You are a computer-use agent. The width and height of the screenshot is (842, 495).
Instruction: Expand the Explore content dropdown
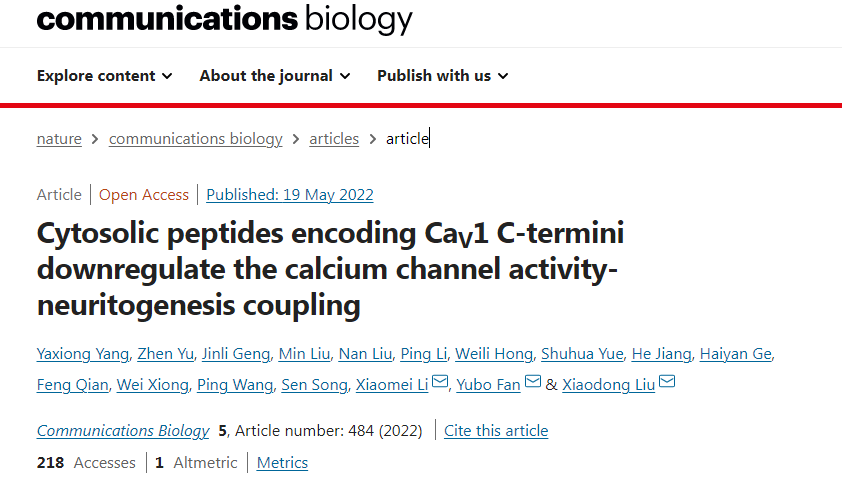point(104,76)
